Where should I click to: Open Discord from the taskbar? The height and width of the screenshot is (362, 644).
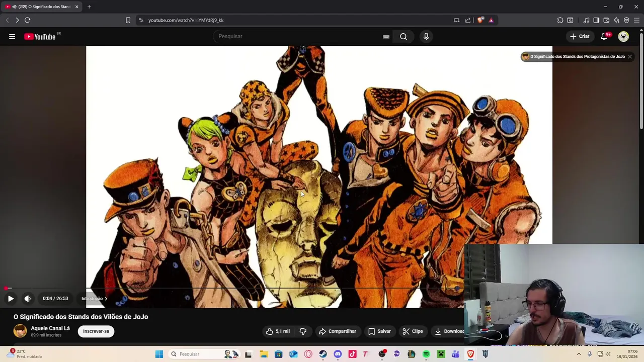click(x=338, y=354)
